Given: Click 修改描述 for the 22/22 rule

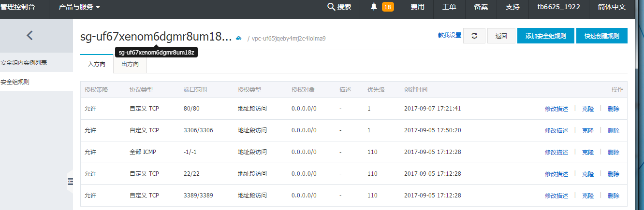Looking at the screenshot, I should pyautogui.click(x=556, y=174).
